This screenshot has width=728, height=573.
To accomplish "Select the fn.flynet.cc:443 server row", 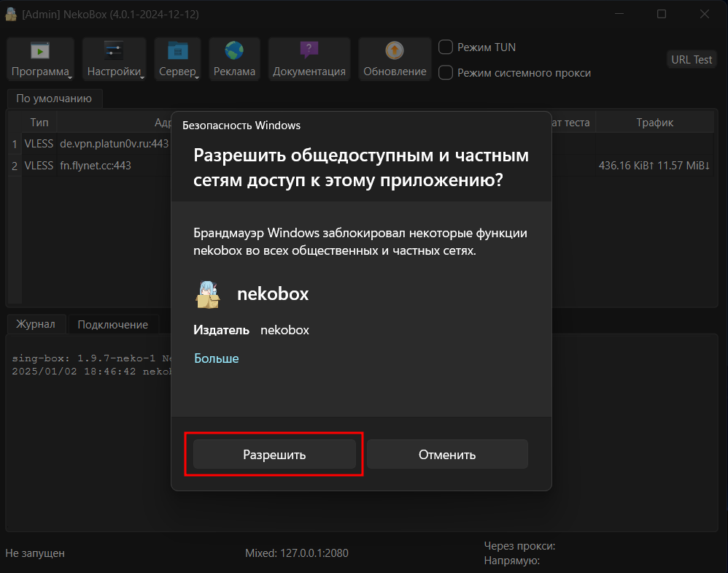I will point(95,166).
